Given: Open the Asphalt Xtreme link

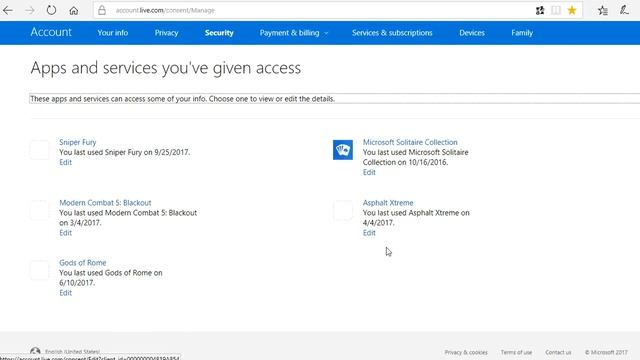Looking at the screenshot, I should pyautogui.click(x=388, y=202).
